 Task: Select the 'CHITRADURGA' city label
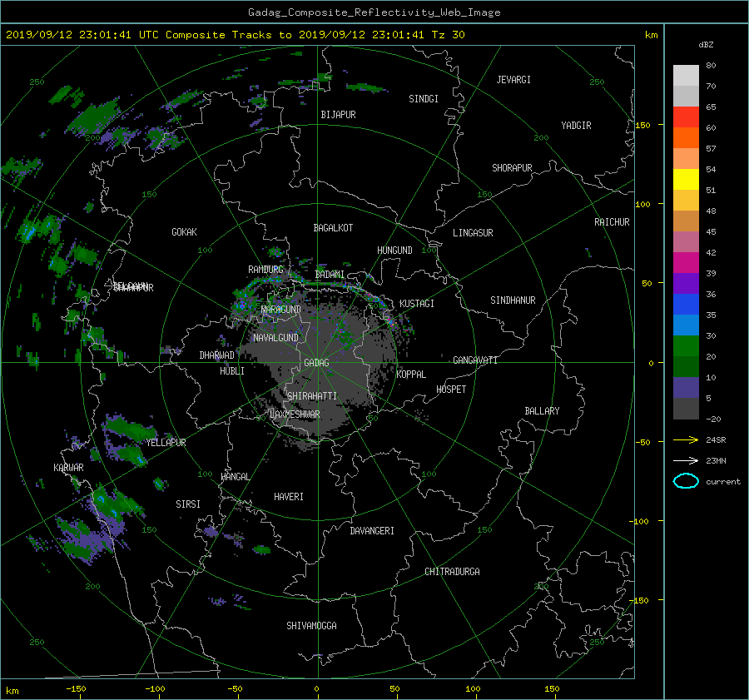(x=452, y=572)
